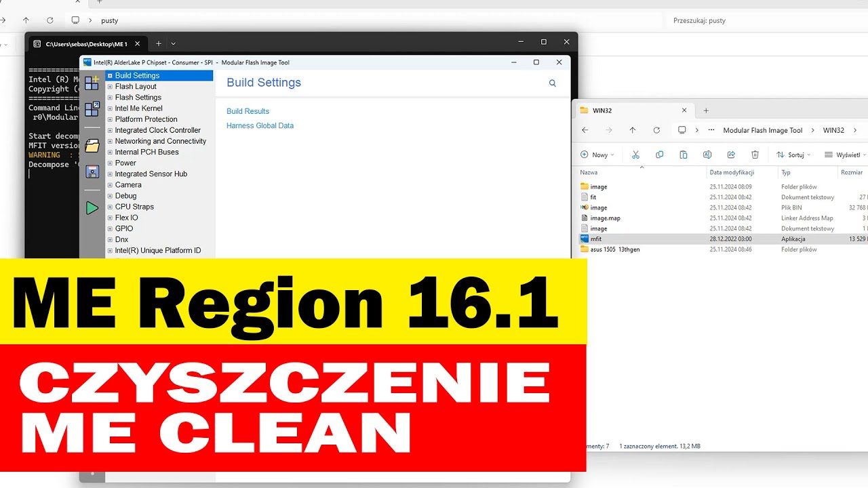Select GPIO in the MFIT tree
This screenshot has height=488, width=868.
124,228
